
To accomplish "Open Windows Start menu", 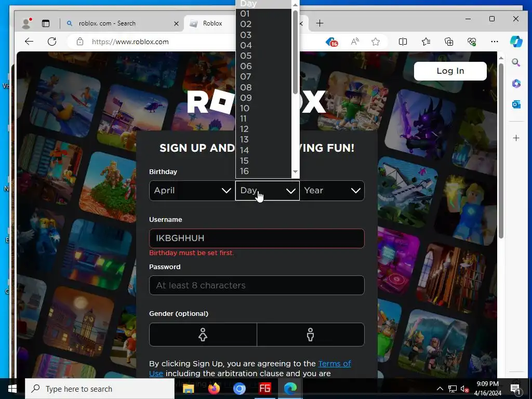I will pyautogui.click(x=12, y=389).
